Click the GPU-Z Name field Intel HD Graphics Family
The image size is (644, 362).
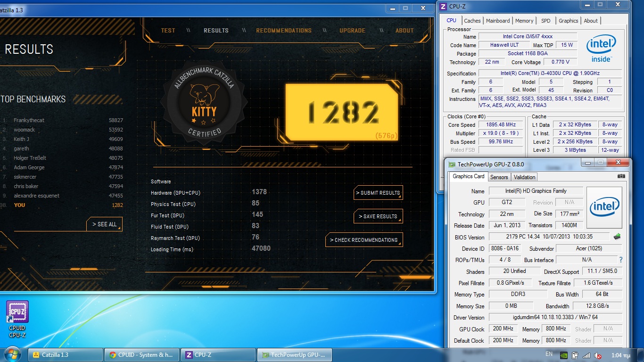[536, 191]
